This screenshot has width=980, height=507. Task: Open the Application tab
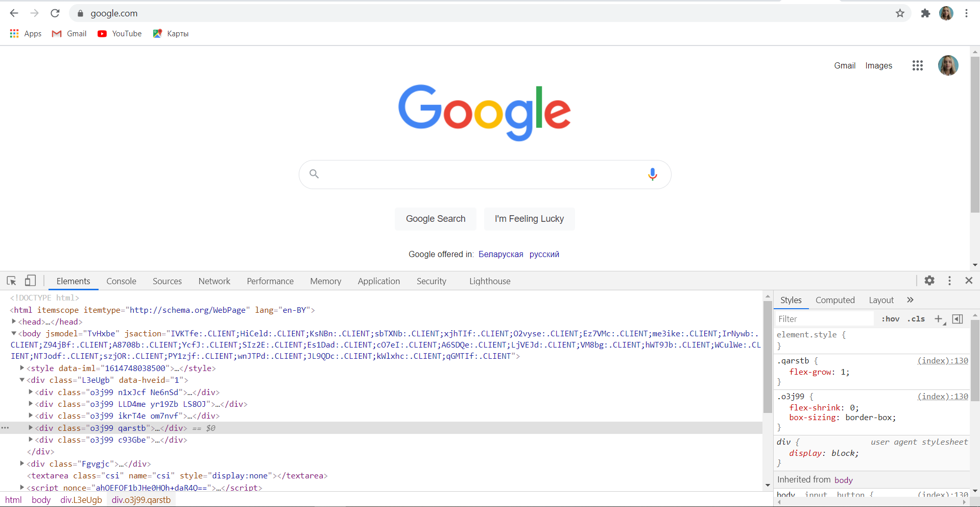click(379, 281)
